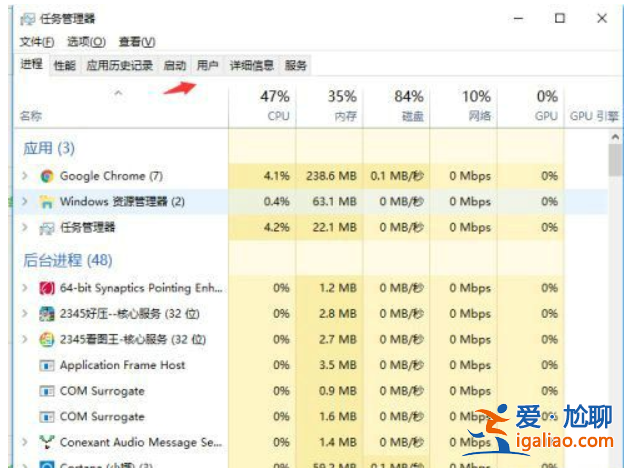The height and width of the screenshot is (468, 626).
Task: Open the 选项(O) menu
Action: pos(86,42)
